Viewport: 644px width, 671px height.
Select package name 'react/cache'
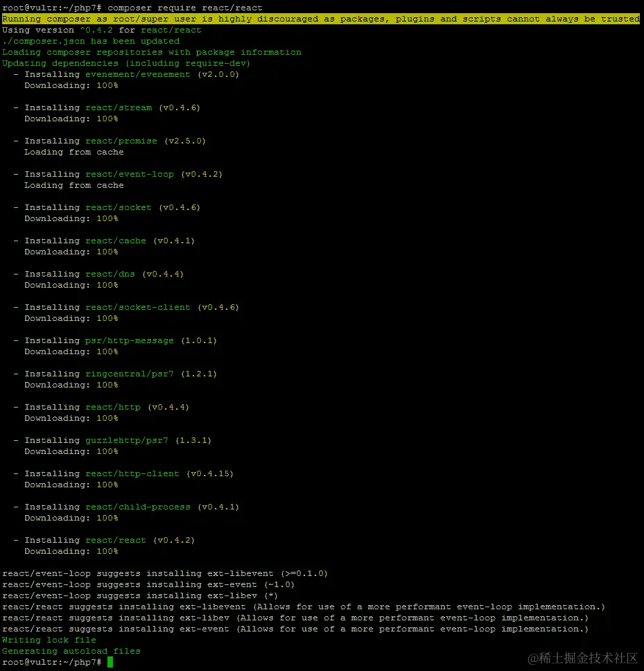click(116, 241)
